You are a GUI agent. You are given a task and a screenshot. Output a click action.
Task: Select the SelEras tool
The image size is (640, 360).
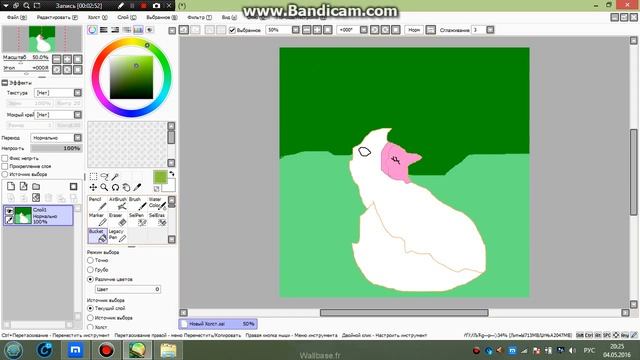[x=157, y=219]
